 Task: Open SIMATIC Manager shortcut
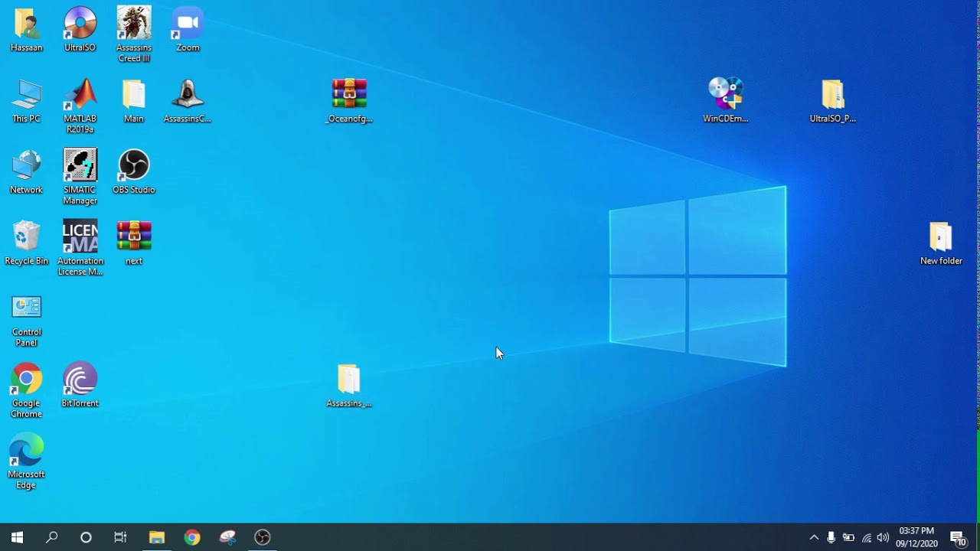(80, 177)
